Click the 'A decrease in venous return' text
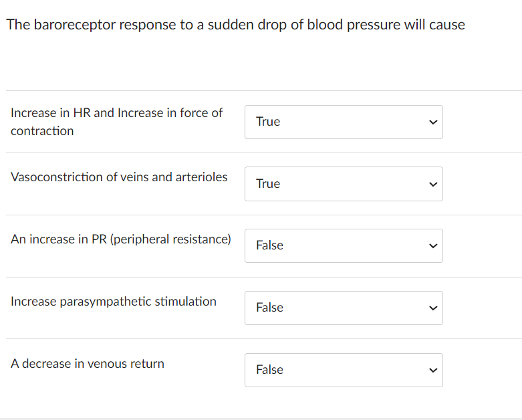522x420 pixels. coord(88,364)
